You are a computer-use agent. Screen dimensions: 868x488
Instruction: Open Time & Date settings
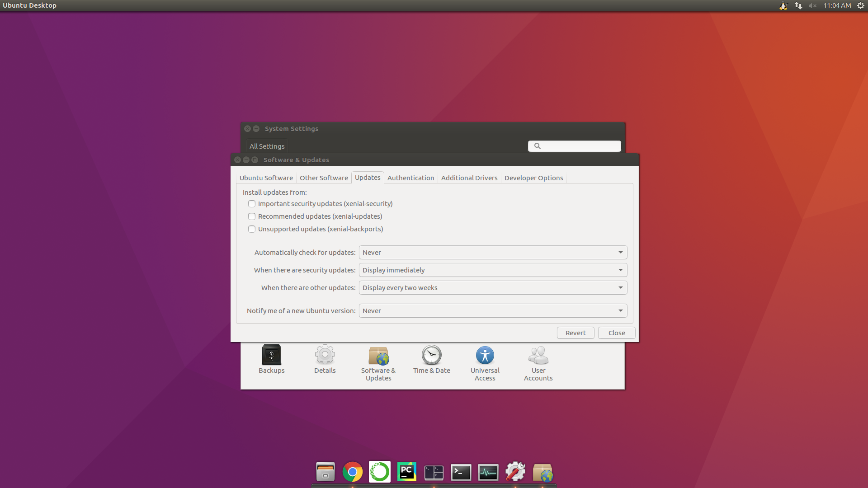pyautogui.click(x=431, y=359)
